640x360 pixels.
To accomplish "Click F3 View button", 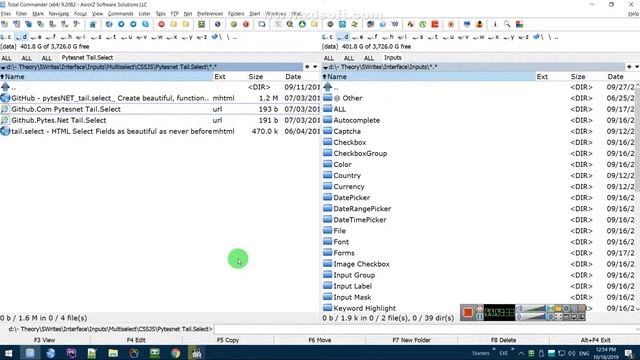I will point(44,340).
